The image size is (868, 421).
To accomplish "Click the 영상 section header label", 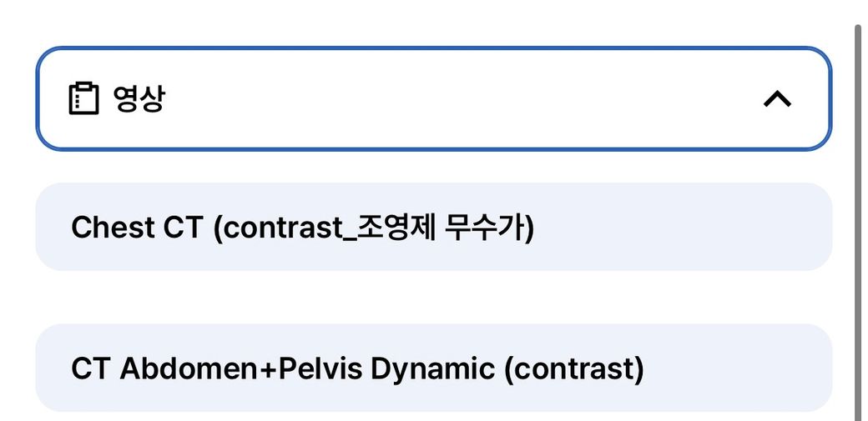I will [139, 98].
